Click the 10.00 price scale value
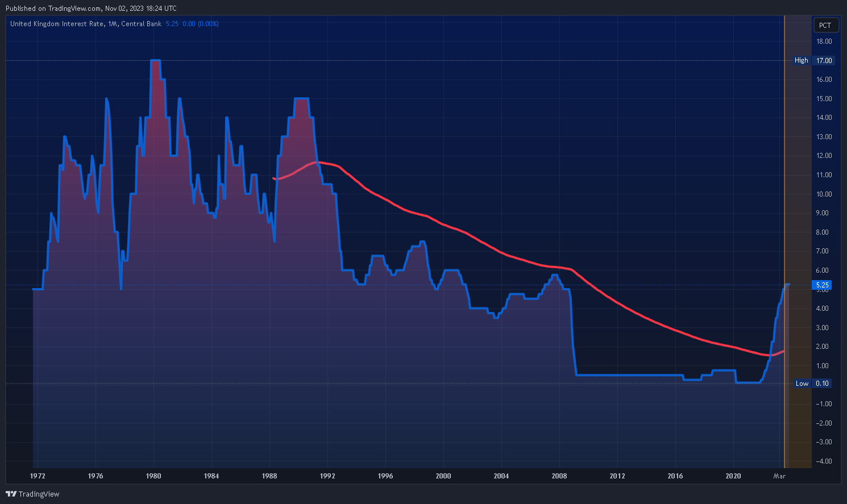This screenshot has width=847, height=504. pyautogui.click(x=824, y=194)
